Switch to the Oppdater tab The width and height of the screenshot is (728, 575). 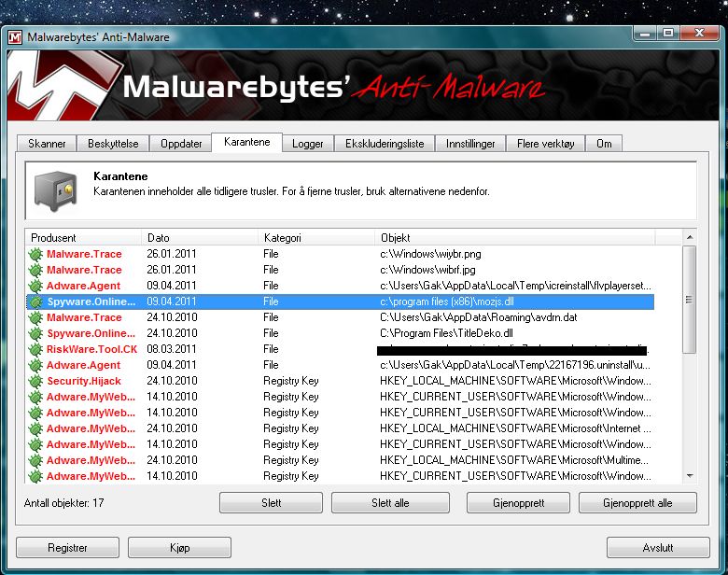[x=181, y=144]
